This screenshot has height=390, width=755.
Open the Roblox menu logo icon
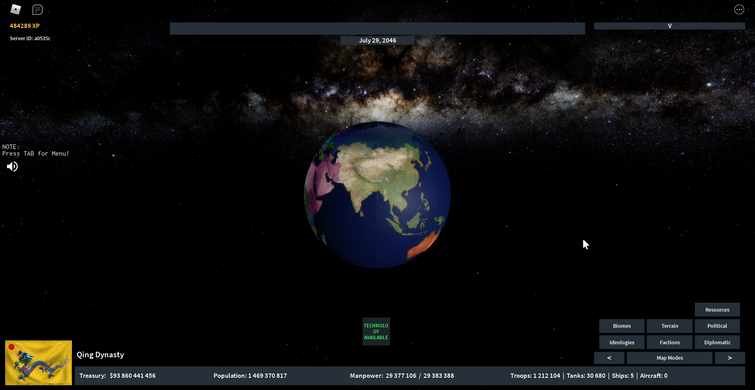tap(16, 9)
